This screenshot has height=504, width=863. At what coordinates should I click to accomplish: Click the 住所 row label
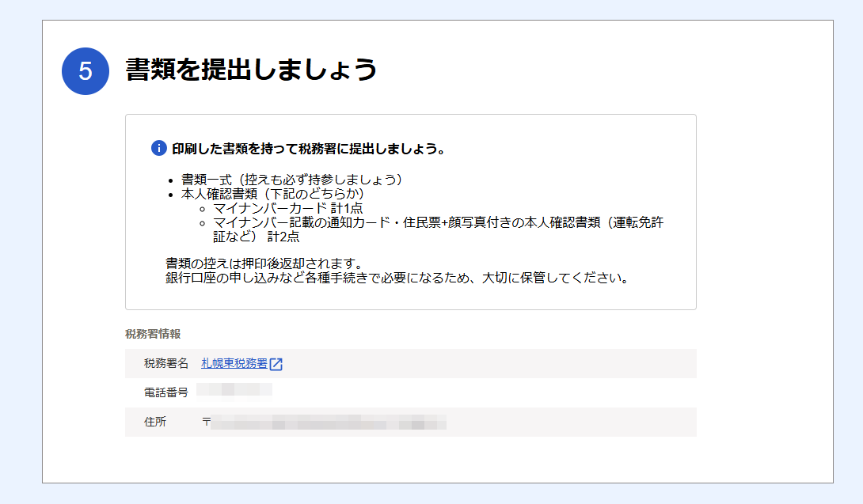155,422
